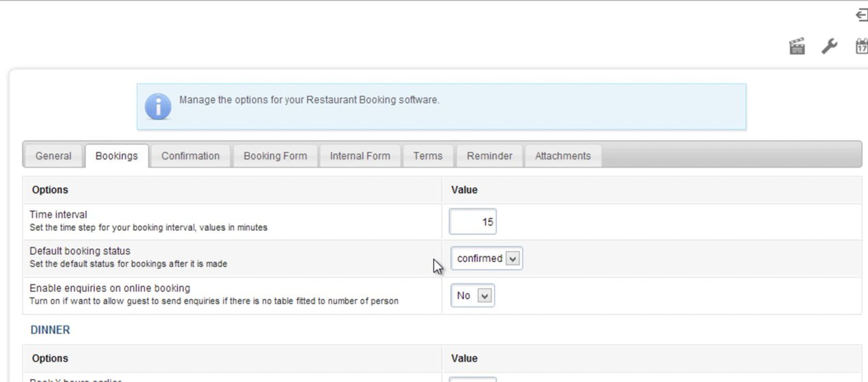The image size is (868, 382).
Task: Click the Enable enquiries on online booking label
Action: (110, 288)
